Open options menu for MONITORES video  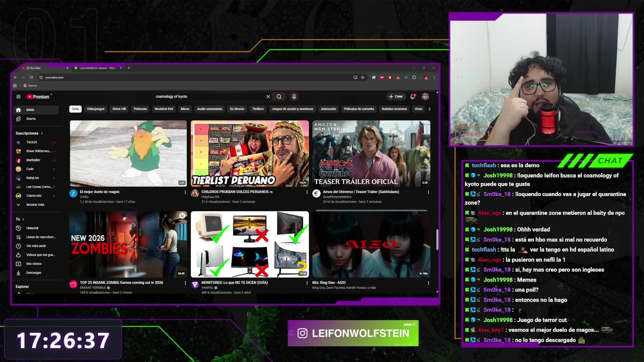point(307,283)
